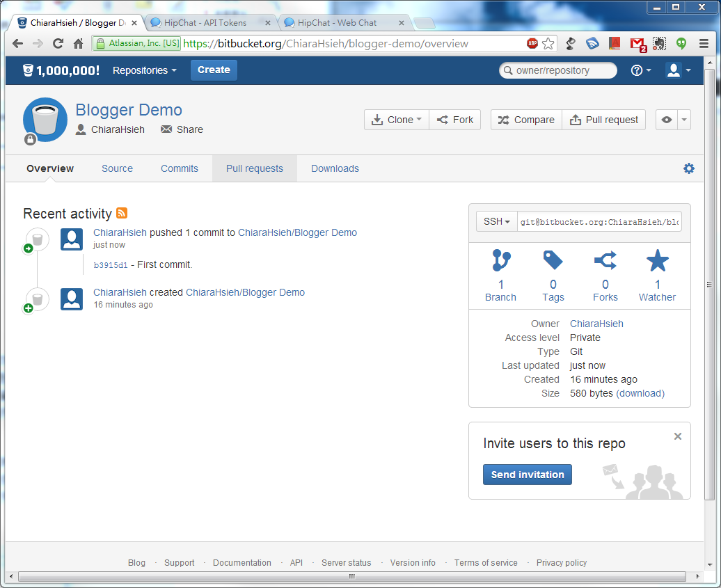This screenshot has width=721, height=588.
Task: Go back with the browser back arrow
Action: 17,44
